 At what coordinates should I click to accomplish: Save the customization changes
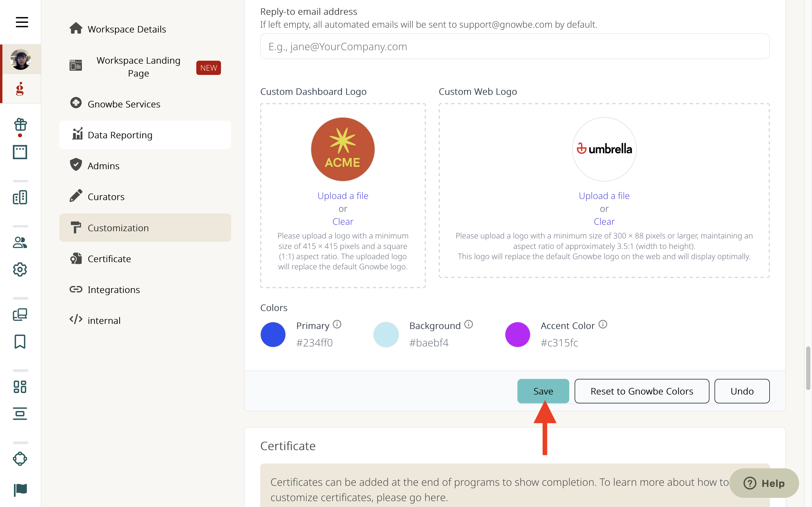coord(543,391)
